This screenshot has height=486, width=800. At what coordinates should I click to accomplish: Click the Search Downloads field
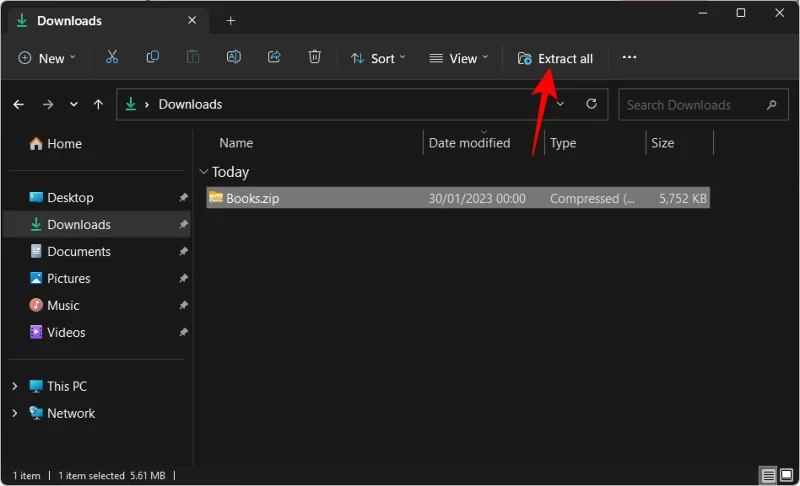point(694,104)
